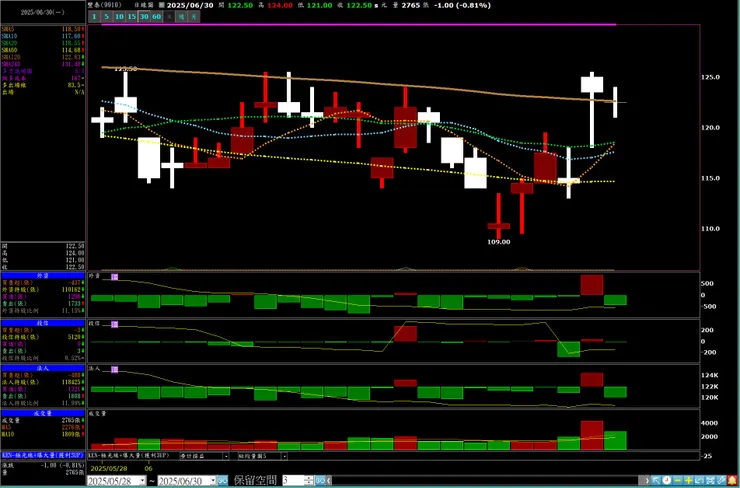This screenshot has width=740, height=488.
Task: Open the start date 2025/05/28 dropdown
Action: [143, 480]
